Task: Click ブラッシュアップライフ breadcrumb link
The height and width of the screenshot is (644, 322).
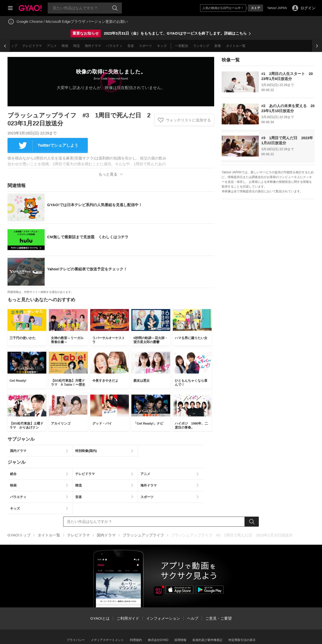Action: (143, 535)
